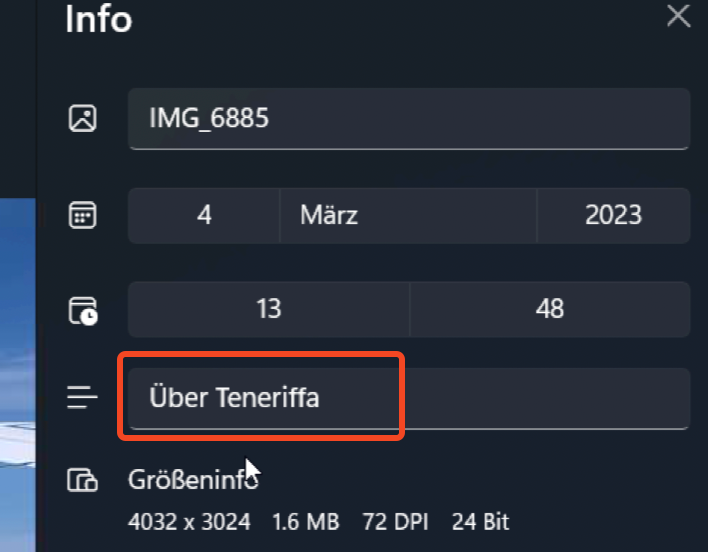Close the Info panel
Viewport: 708px width, 552px height.
[x=679, y=16]
